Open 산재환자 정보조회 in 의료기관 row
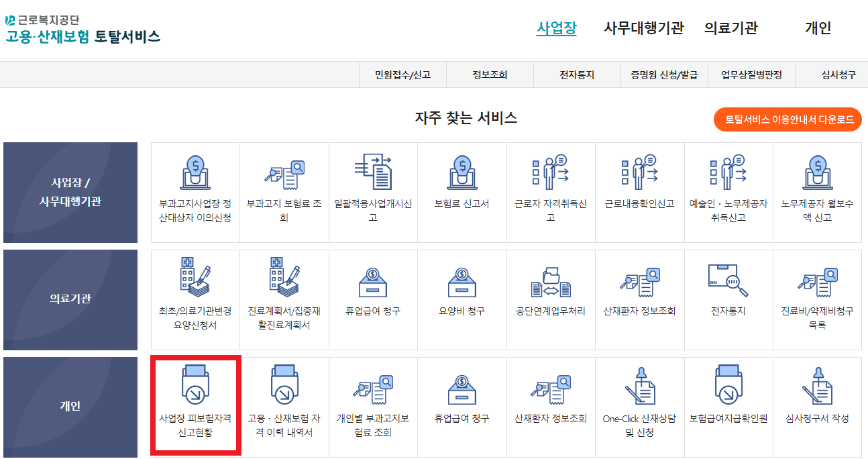The width and height of the screenshot is (868, 459). point(640,300)
